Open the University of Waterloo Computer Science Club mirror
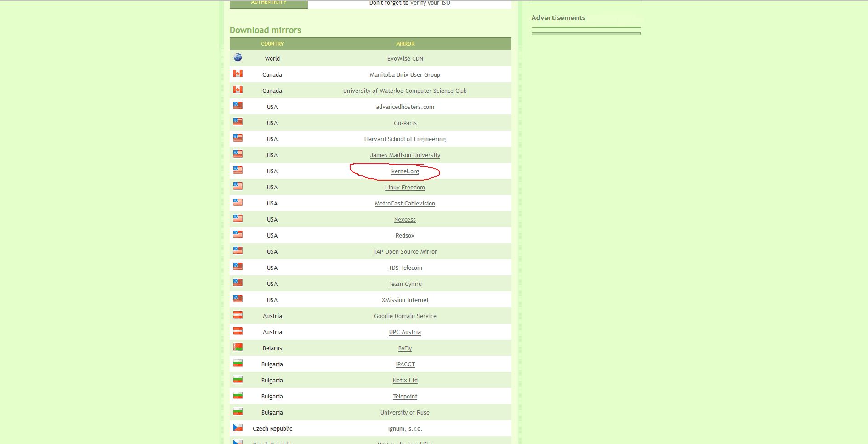Screen dimensions: 868x444 point(405,91)
